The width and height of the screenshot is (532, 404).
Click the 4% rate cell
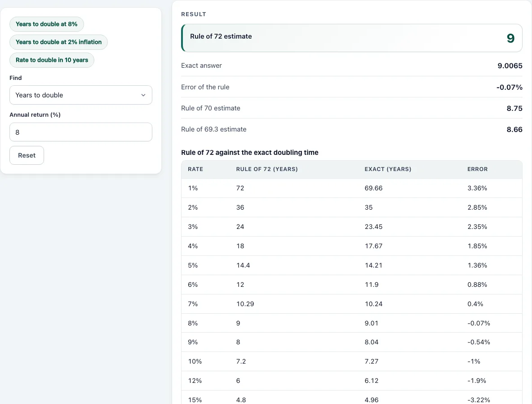[x=193, y=246]
